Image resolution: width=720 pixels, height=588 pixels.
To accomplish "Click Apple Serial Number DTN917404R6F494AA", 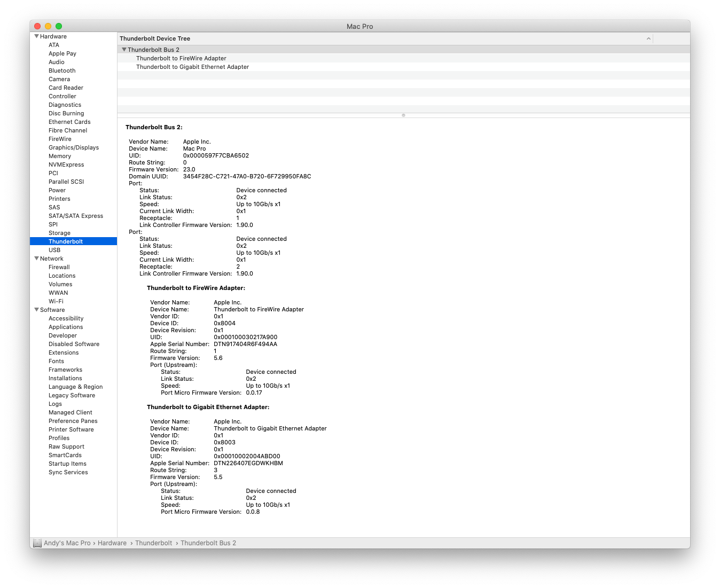I will tap(245, 344).
